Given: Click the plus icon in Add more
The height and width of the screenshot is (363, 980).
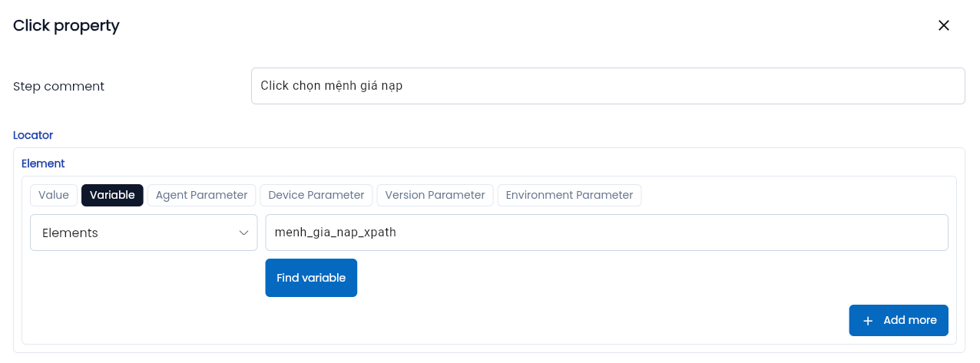Looking at the screenshot, I should 868,321.
